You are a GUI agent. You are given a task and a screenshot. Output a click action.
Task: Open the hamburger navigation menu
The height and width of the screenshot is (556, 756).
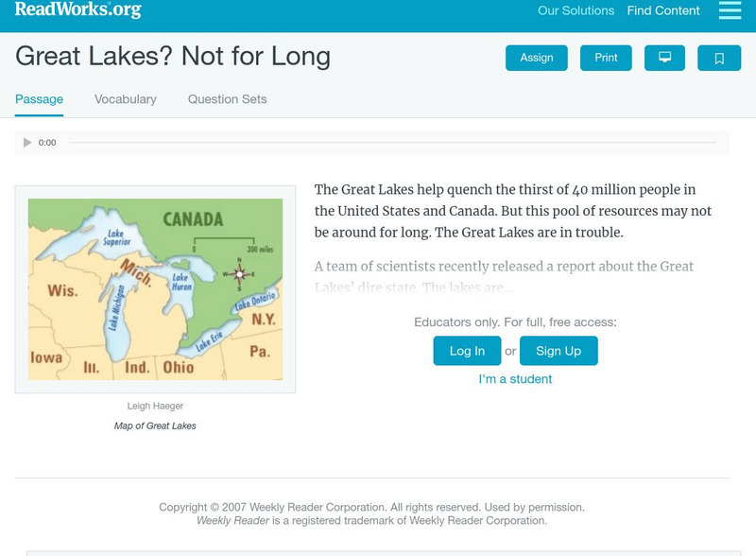[729, 10]
